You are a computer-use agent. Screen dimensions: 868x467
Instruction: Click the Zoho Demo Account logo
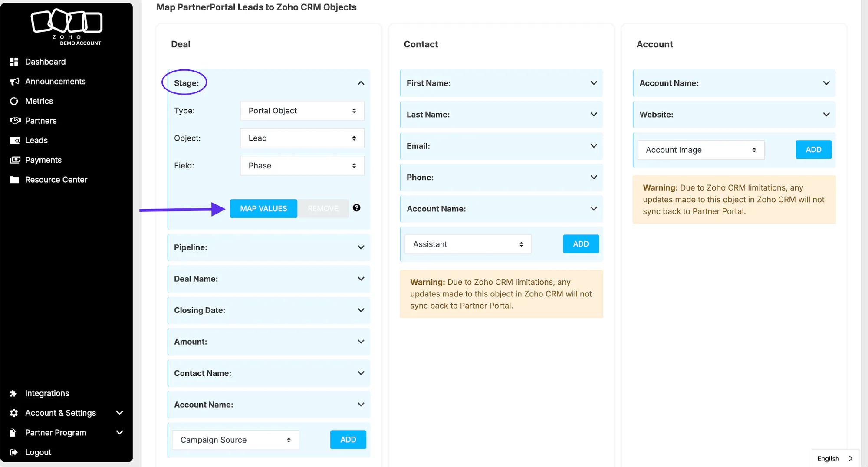click(67, 27)
